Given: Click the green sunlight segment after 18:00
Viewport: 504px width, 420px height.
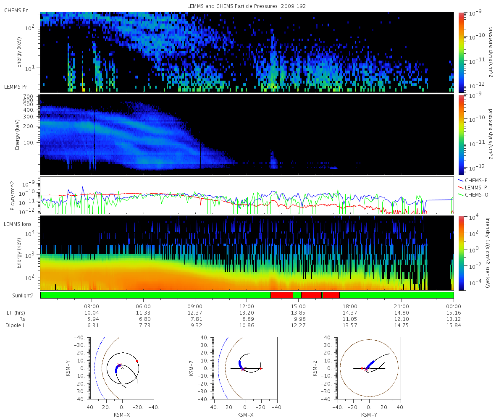Looking at the screenshot, I should pyautogui.click(x=396, y=295).
